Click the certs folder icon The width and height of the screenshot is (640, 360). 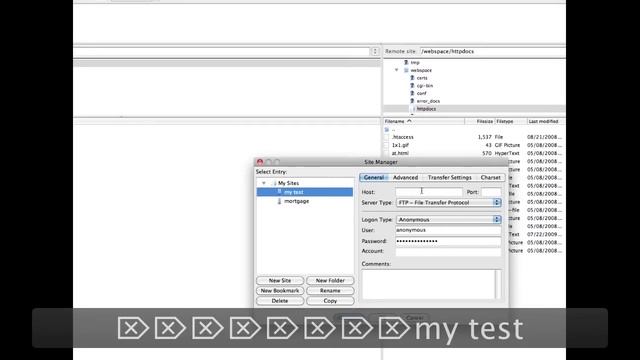click(x=412, y=78)
